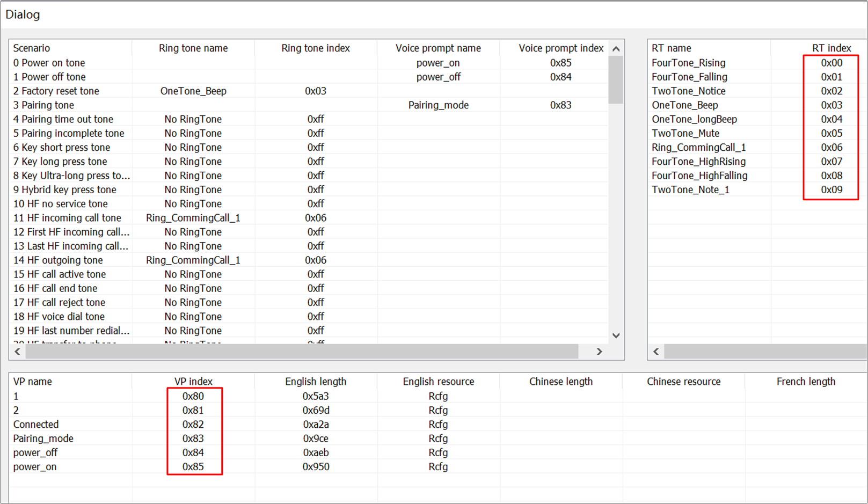
Task: Select OneTone_longBeep in RT list
Action: click(695, 119)
